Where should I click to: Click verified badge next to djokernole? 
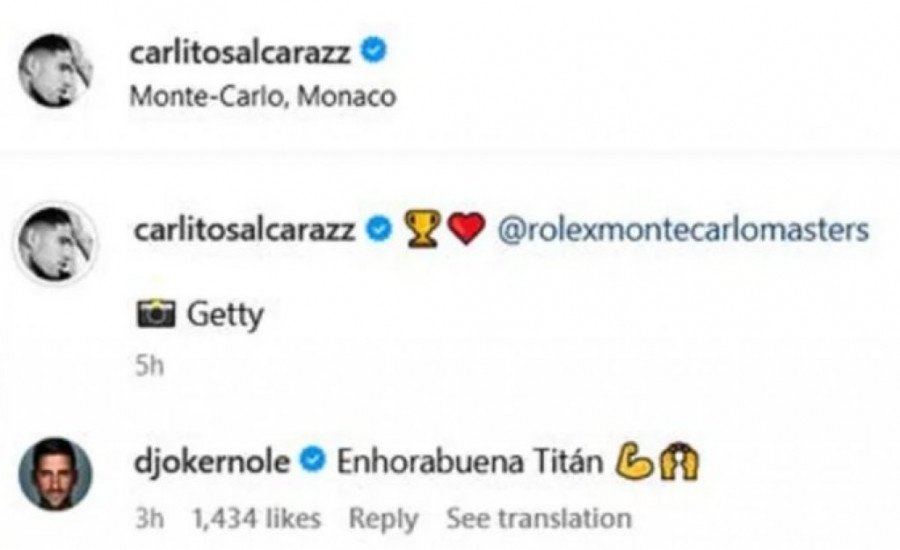313,460
